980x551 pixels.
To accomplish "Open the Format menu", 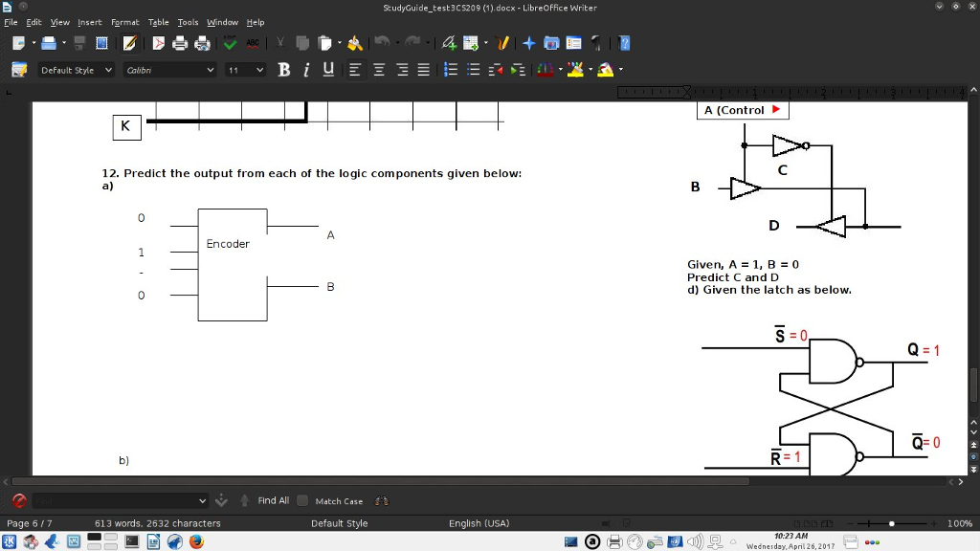I will (x=124, y=22).
